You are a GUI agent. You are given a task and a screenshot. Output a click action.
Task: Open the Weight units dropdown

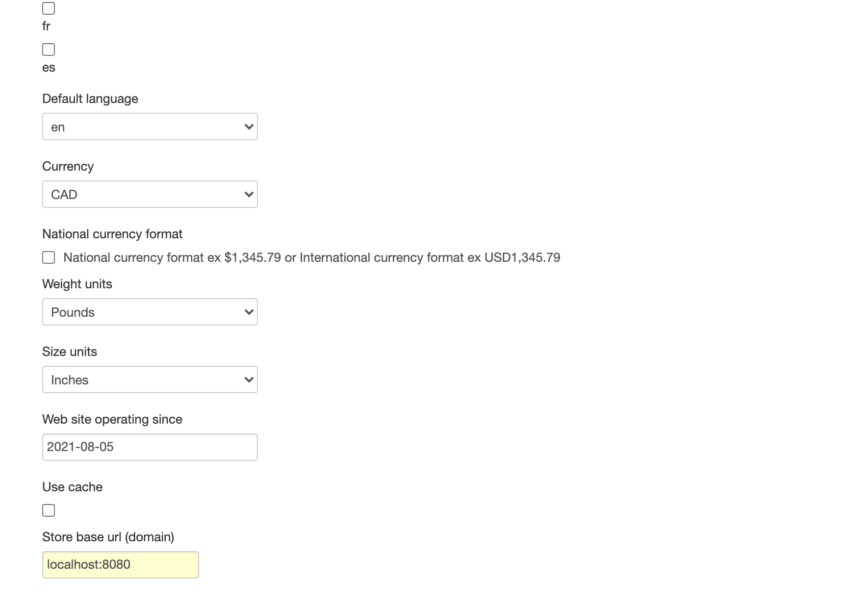pos(150,312)
